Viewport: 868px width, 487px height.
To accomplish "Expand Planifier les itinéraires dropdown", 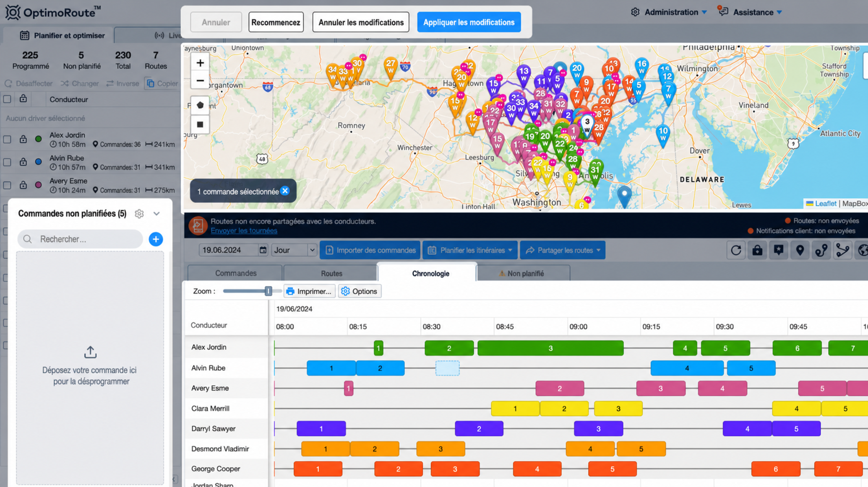I will (x=470, y=250).
